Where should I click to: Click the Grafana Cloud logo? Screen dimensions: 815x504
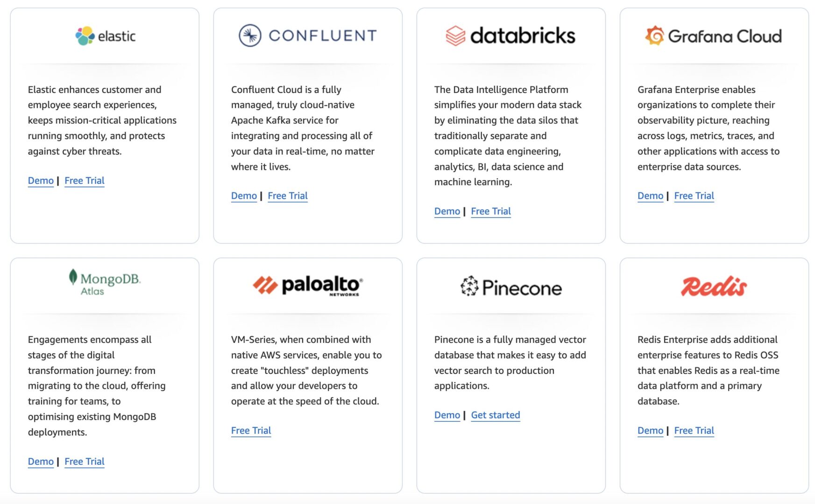click(714, 36)
